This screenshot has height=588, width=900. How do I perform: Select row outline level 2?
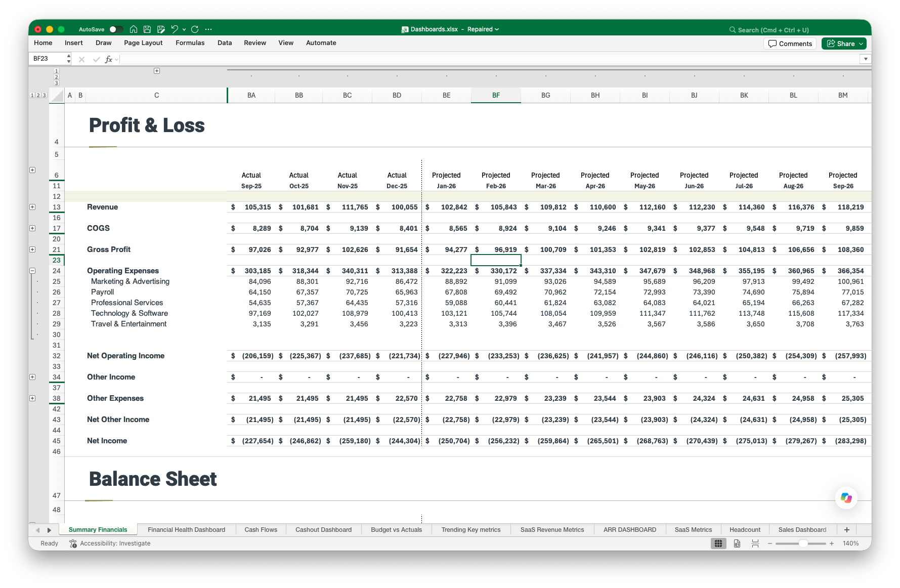click(x=38, y=95)
